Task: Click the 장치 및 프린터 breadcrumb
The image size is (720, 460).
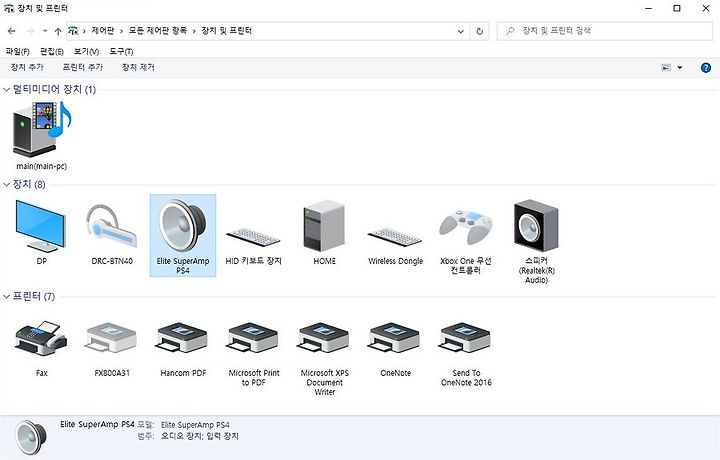Action: (227, 31)
